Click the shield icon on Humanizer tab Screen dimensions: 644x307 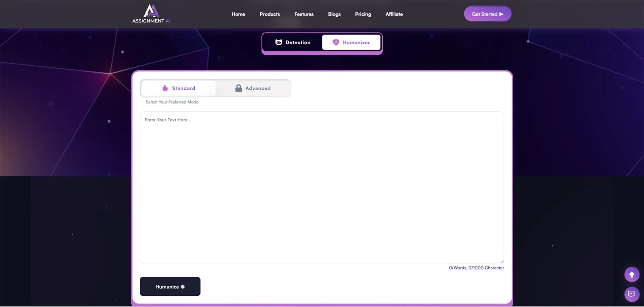336,42
